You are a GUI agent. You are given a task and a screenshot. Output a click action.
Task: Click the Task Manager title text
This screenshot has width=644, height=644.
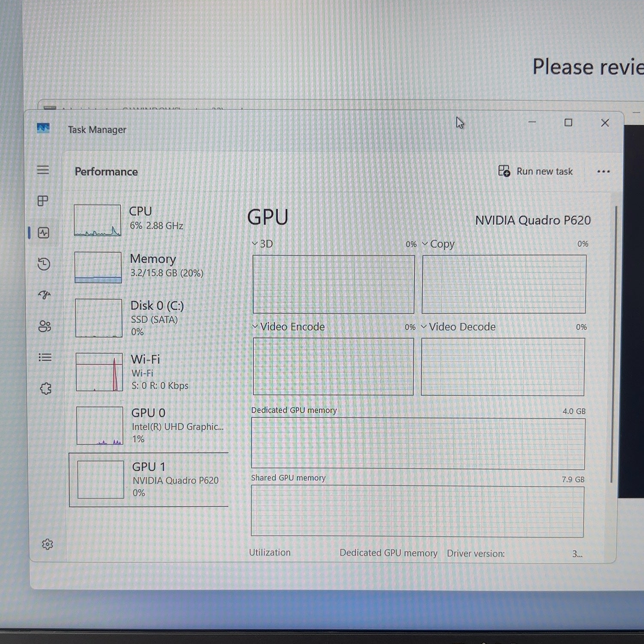97,130
